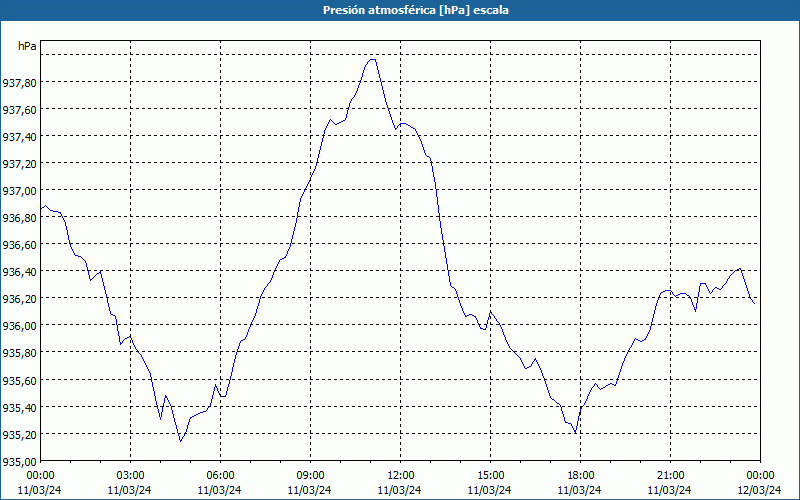
Task: Click the 12/03/24 date label
Action: [x=760, y=490]
